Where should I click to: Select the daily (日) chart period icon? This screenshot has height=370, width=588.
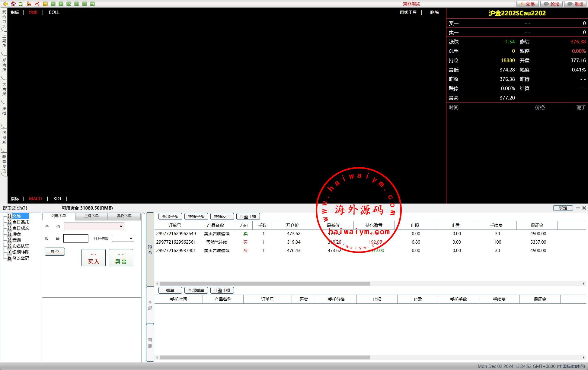tap(45, 4)
